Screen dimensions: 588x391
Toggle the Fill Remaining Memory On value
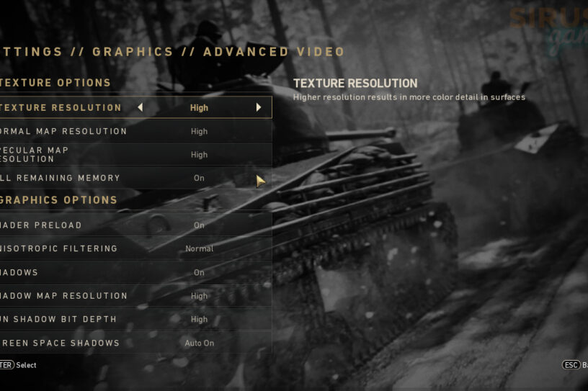199,178
